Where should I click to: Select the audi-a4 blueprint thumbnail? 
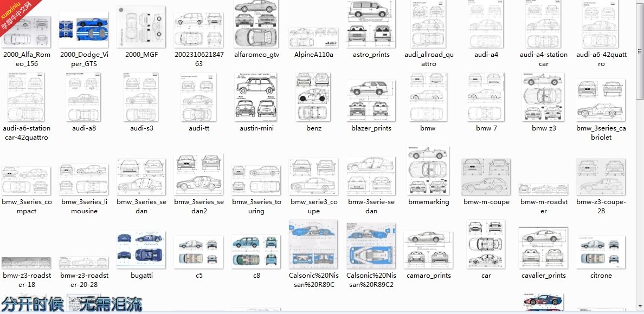pyautogui.click(x=486, y=24)
